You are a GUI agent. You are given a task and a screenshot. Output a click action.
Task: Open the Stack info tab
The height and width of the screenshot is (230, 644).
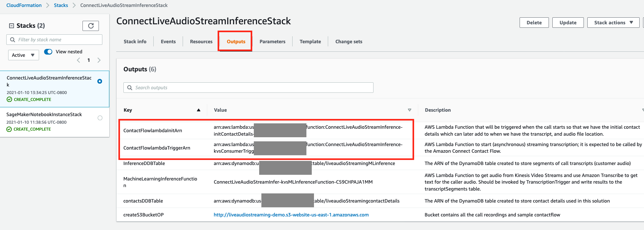pyautogui.click(x=135, y=42)
